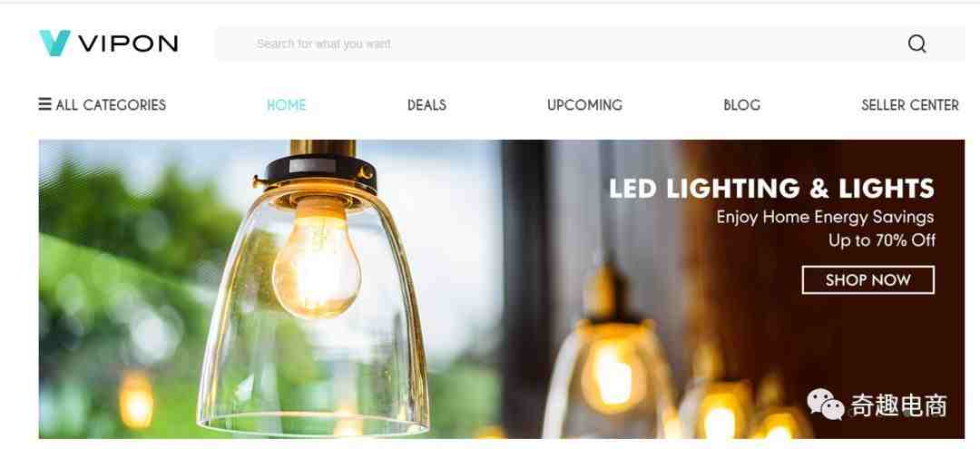This screenshot has width=980, height=449.
Task: Click the teal Vipon V logo icon
Action: coord(54,44)
